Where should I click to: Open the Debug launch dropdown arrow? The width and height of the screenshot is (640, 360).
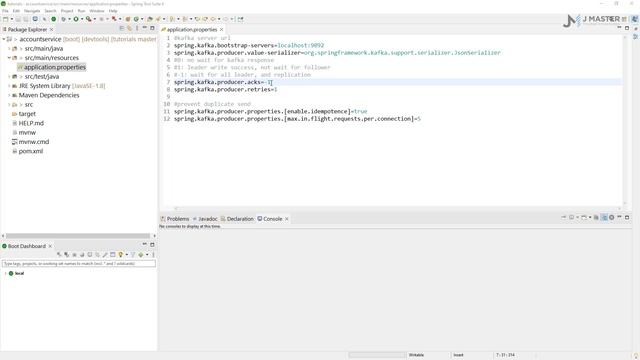point(69,19)
